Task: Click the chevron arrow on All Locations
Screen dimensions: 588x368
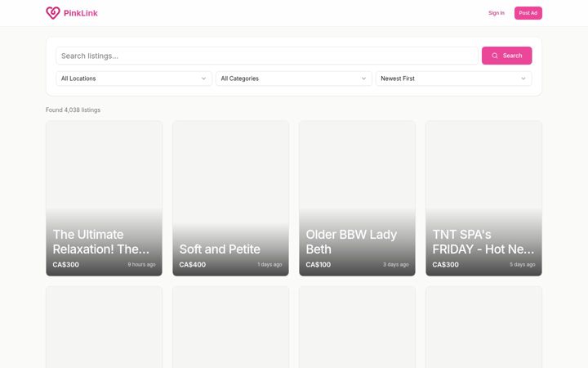Action: tap(203, 79)
